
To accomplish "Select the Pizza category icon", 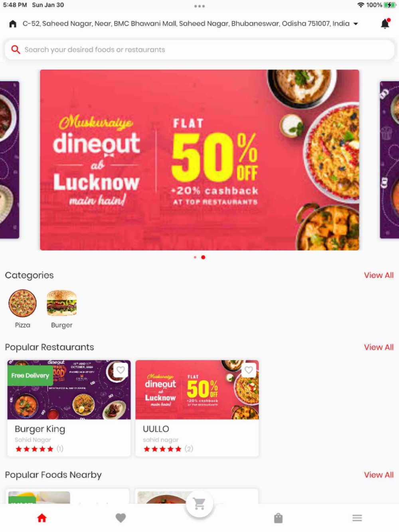I will pos(23,303).
